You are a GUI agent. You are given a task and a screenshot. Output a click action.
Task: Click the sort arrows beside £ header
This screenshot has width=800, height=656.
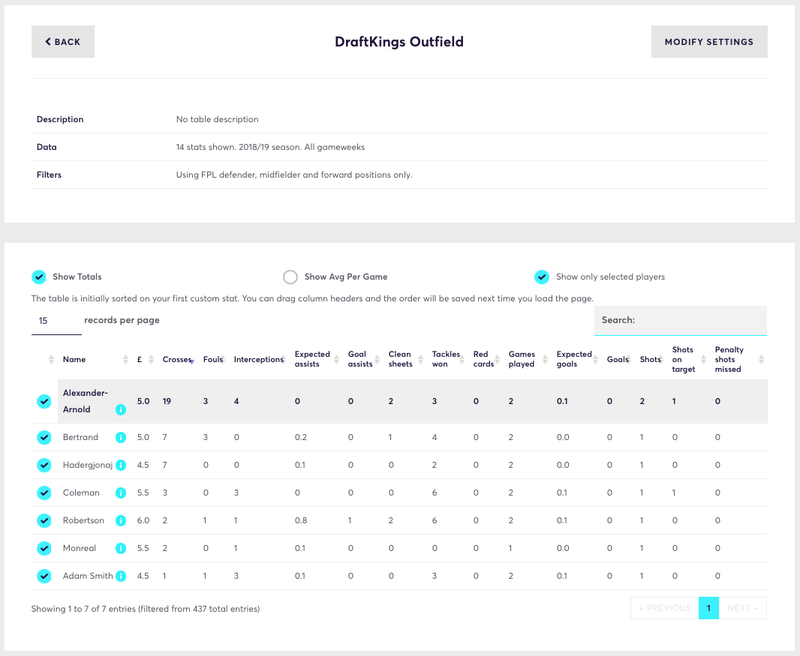click(151, 360)
